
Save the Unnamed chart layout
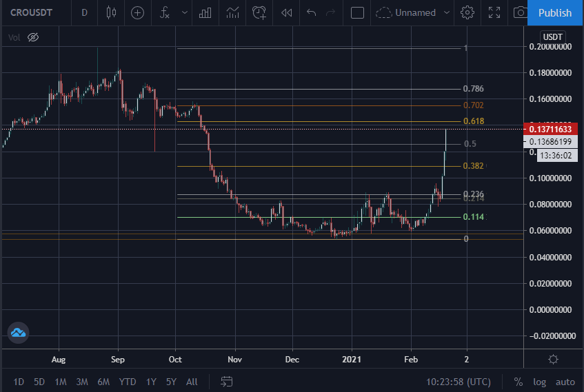coord(405,12)
